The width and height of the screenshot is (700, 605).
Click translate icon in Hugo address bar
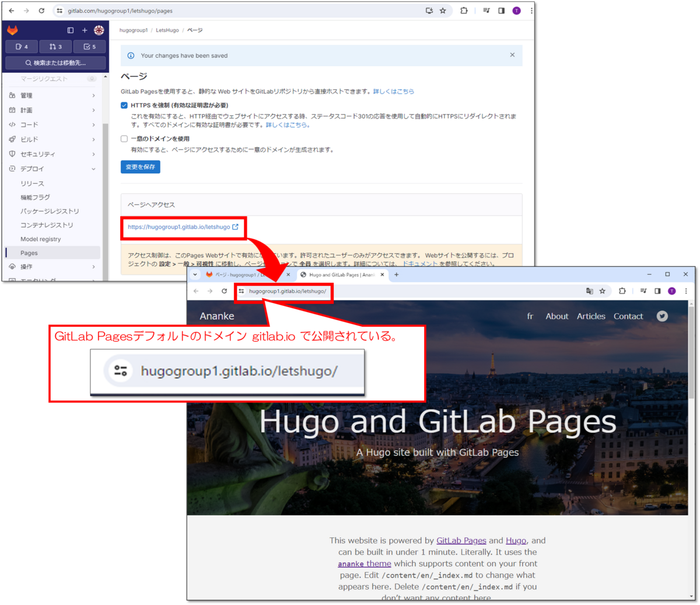(x=589, y=291)
